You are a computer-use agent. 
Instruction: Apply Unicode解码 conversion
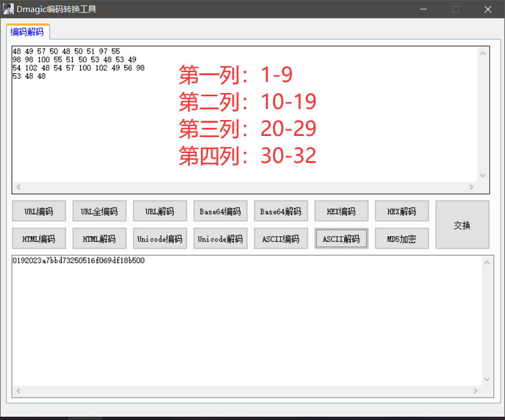tap(220, 238)
